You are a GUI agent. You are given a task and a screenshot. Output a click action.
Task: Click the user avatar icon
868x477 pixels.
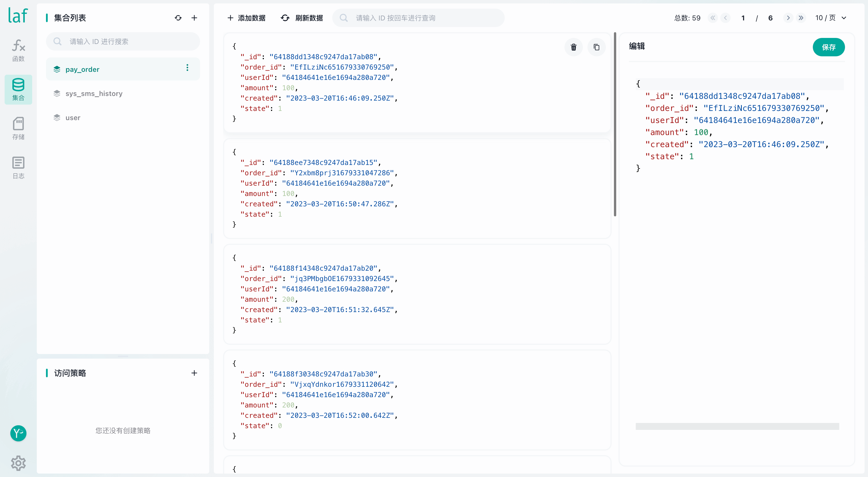coord(18,433)
